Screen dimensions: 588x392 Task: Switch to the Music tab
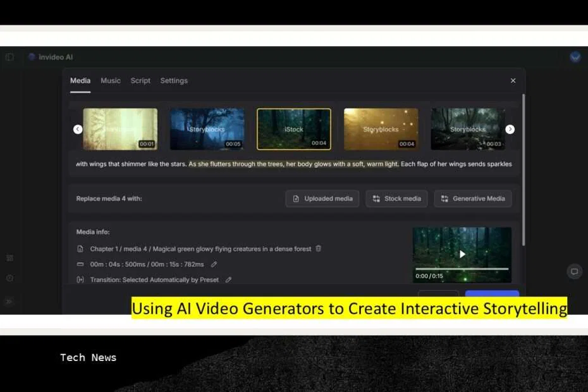111,80
